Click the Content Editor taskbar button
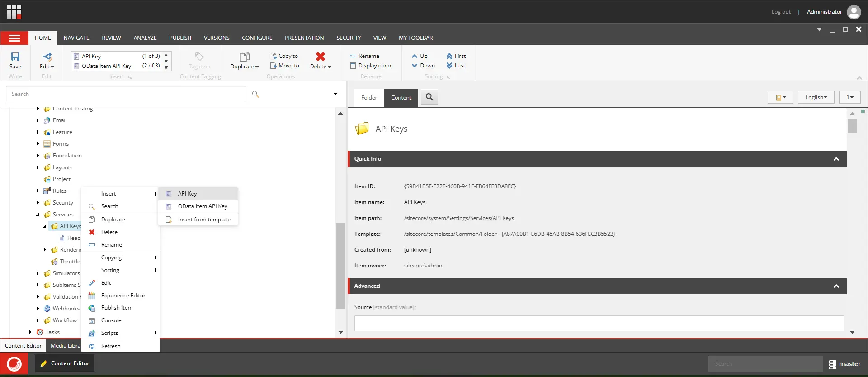Viewport: 868px width, 377px height. click(x=65, y=363)
